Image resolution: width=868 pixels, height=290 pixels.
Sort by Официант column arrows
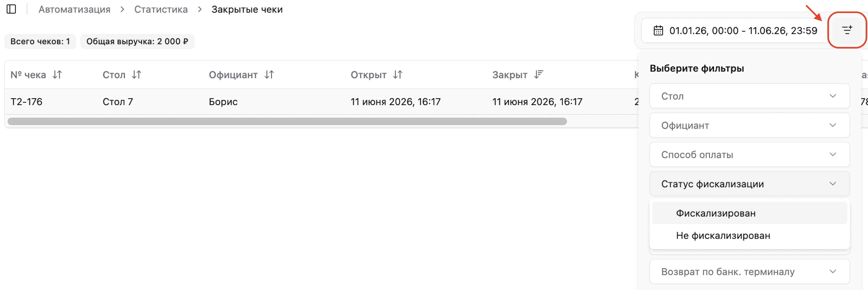pyautogui.click(x=269, y=75)
